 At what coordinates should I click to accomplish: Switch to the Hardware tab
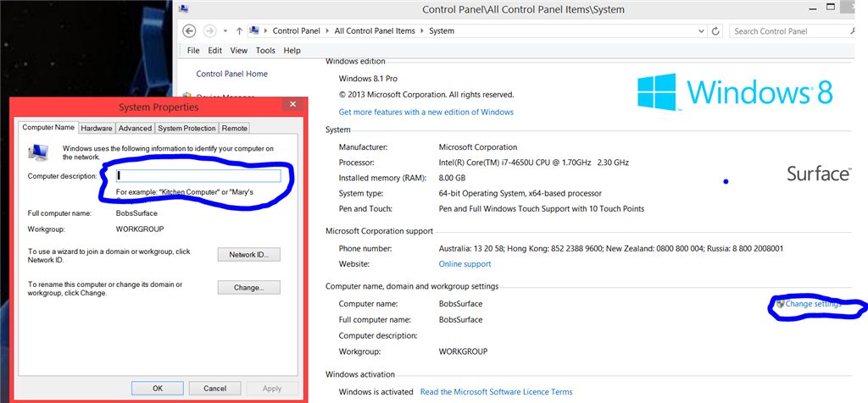click(97, 128)
